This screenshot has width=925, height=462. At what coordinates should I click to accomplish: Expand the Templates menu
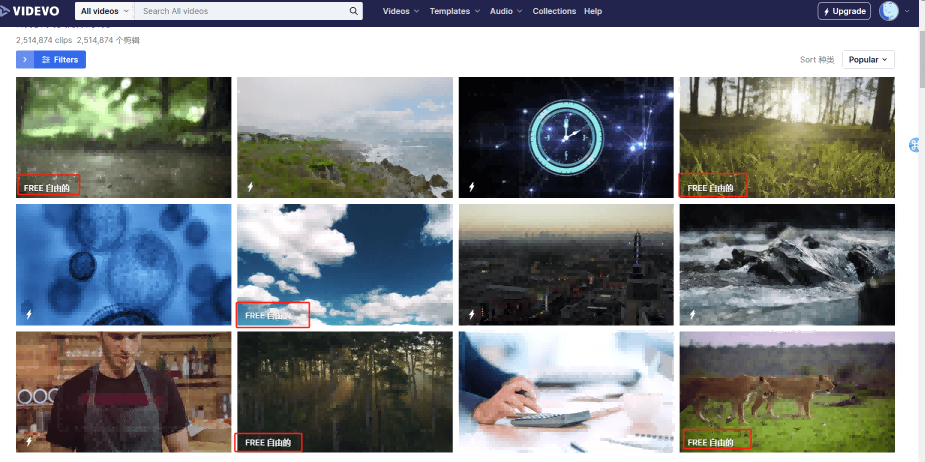click(x=454, y=11)
